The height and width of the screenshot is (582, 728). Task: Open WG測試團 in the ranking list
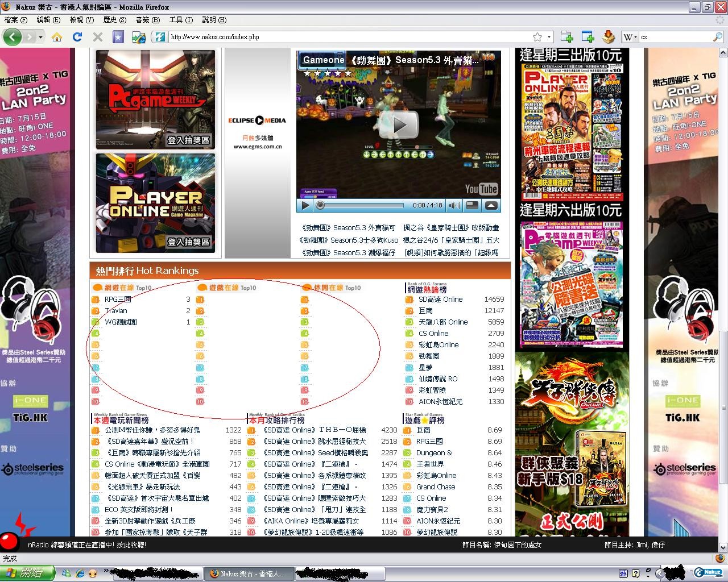121,322
